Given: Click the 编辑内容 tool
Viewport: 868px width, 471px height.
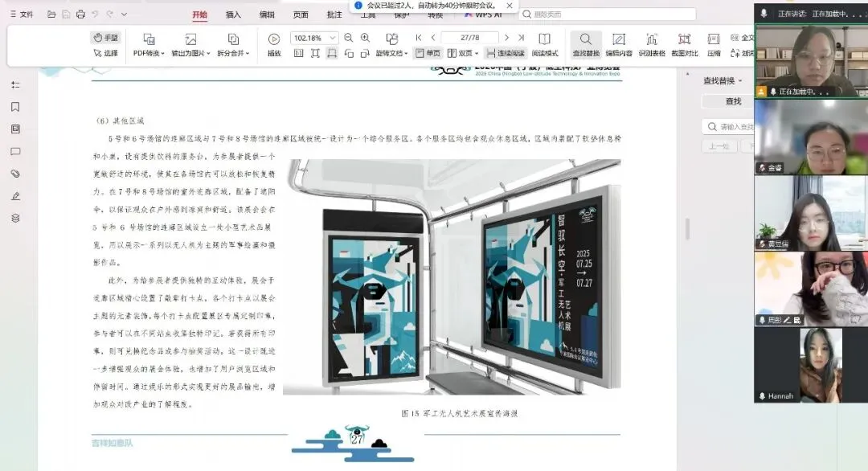Looking at the screenshot, I should 619,45.
